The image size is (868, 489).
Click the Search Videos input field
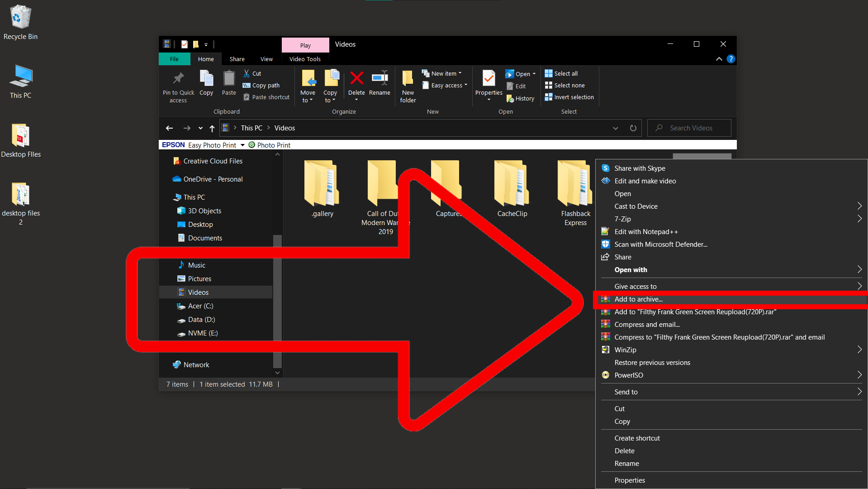click(x=689, y=128)
